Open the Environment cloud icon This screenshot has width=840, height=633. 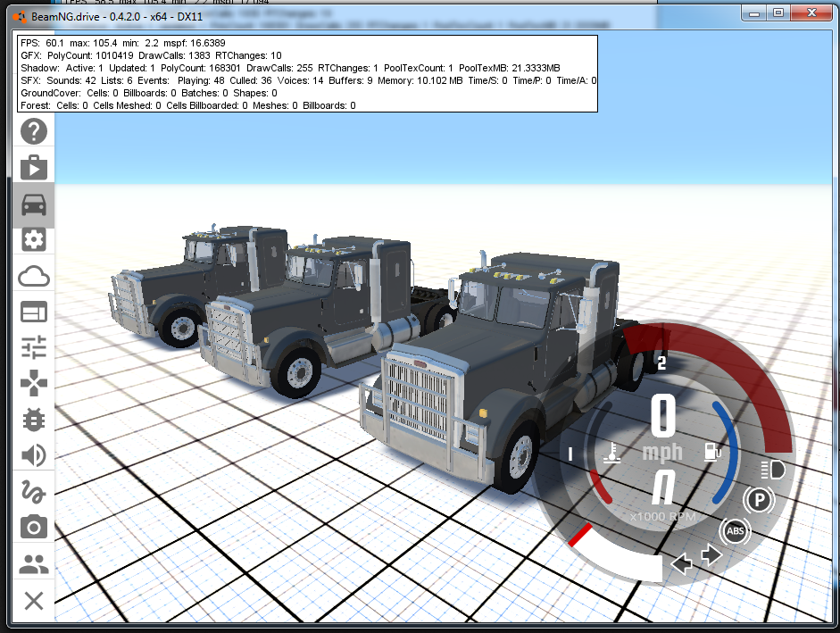(x=34, y=276)
